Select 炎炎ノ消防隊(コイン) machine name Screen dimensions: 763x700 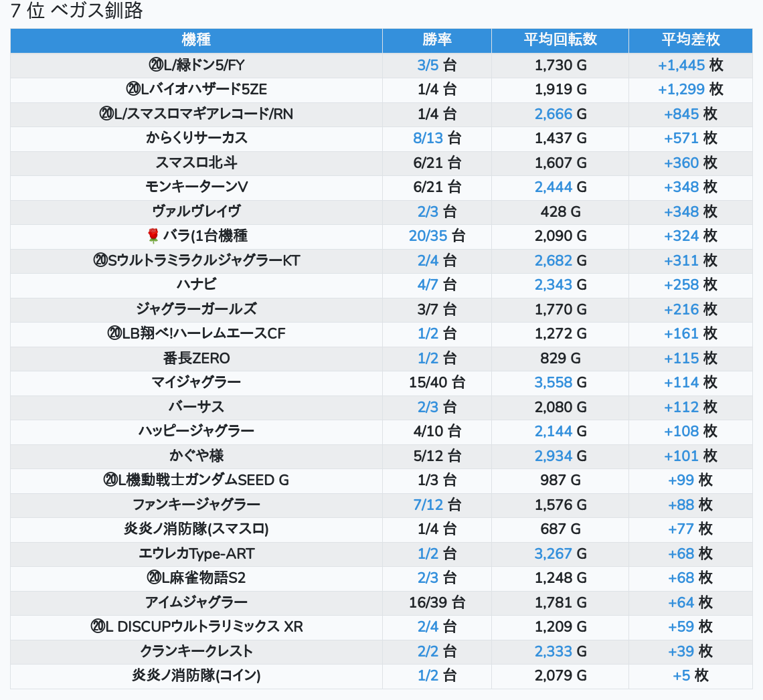pyautogui.click(x=196, y=676)
